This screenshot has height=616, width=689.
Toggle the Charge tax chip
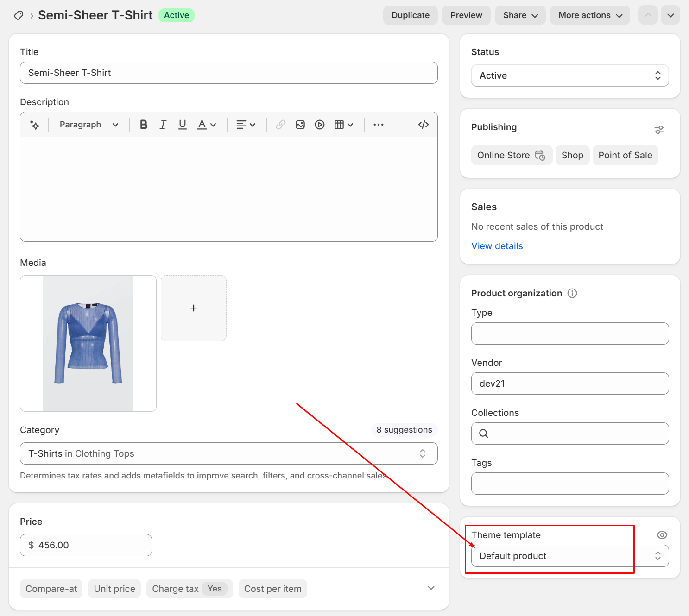click(x=189, y=589)
